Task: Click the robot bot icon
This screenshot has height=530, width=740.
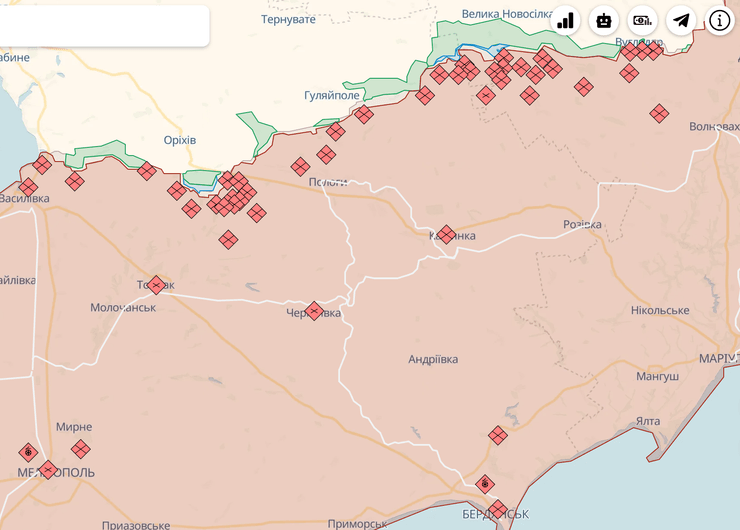Action: [604, 20]
